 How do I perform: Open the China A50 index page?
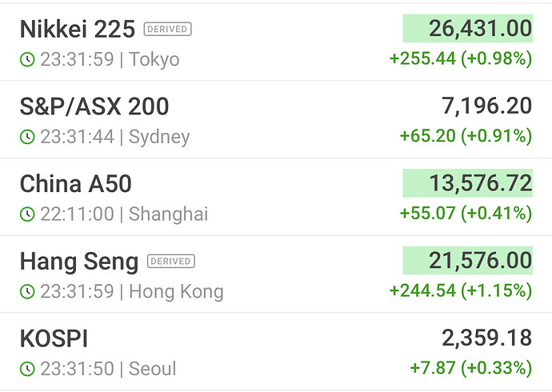click(75, 184)
